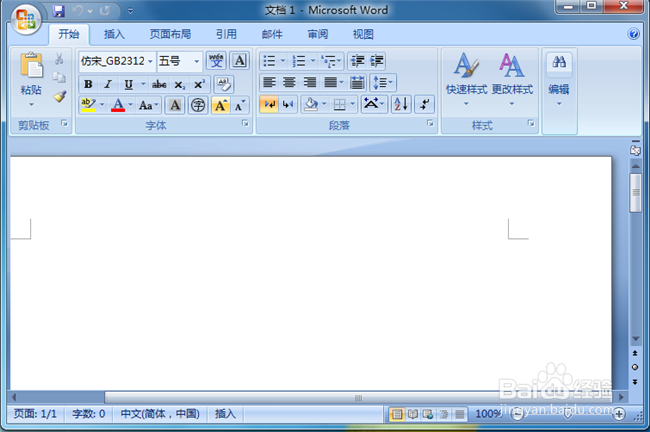Viewport: 650px width, 432px height.
Task: Click the Shrink Font icon
Action: 240,105
